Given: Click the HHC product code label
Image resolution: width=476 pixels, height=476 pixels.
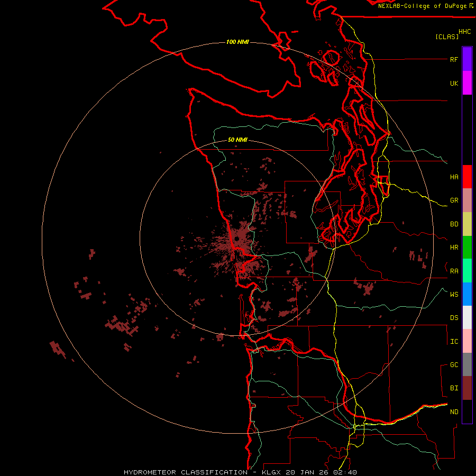Looking at the screenshot, I should pyautogui.click(x=464, y=32).
